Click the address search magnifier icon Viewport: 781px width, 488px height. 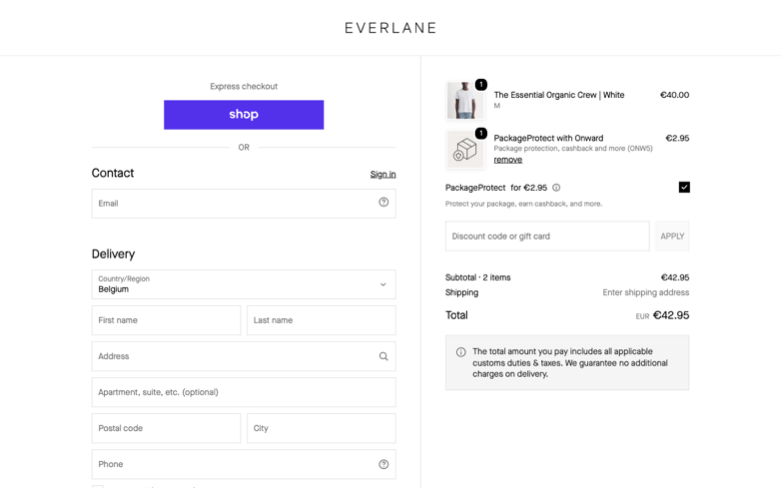pyautogui.click(x=383, y=356)
